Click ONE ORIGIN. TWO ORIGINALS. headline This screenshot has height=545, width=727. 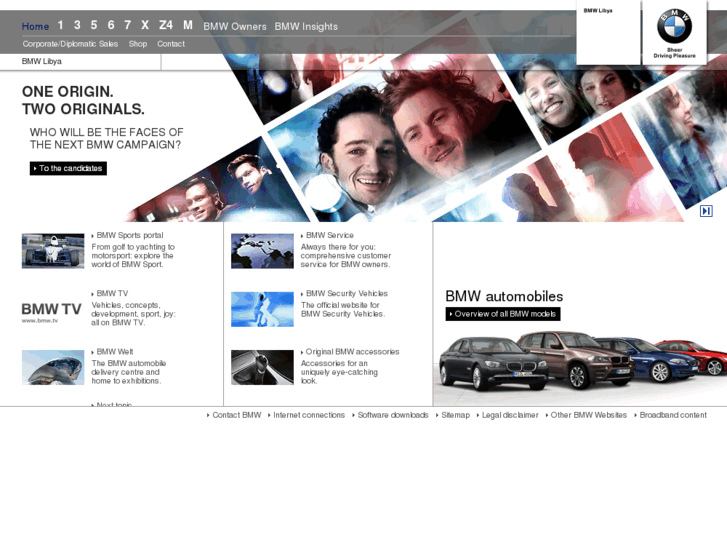click(x=83, y=100)
